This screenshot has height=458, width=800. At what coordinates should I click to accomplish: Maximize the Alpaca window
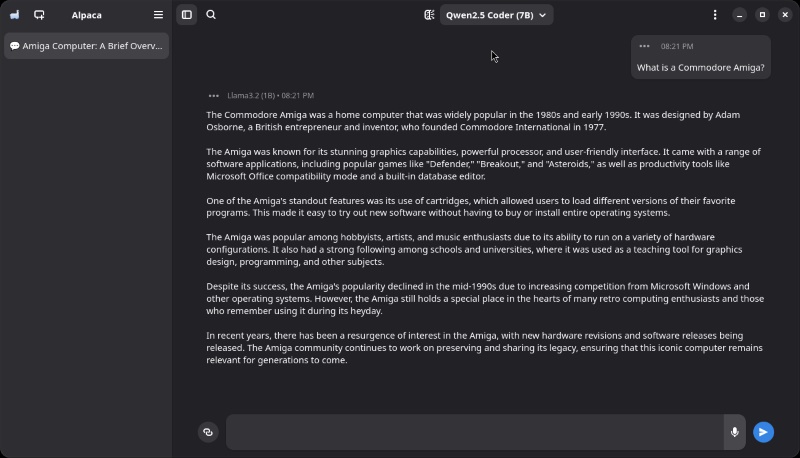[x=762, y=15]
